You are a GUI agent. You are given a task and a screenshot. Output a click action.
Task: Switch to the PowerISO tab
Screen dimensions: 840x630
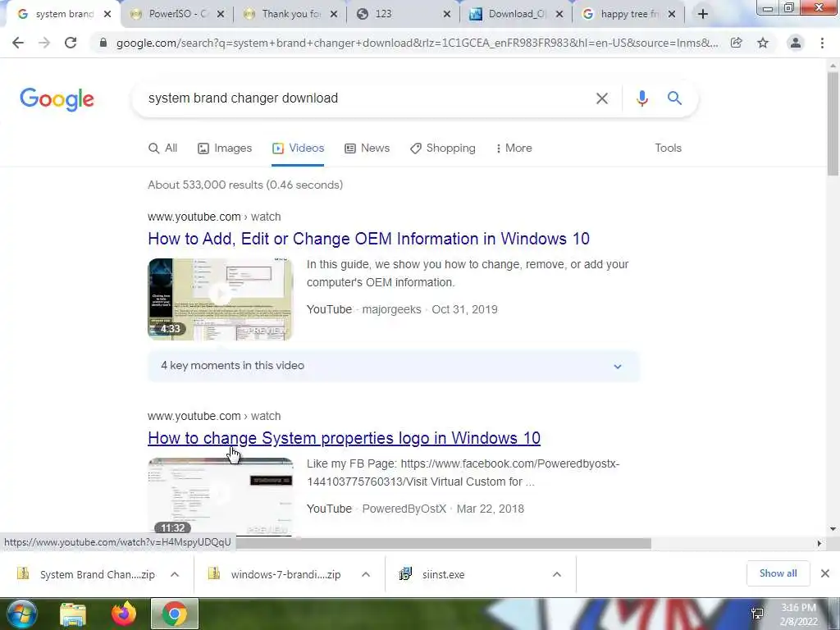pos(177,14)
